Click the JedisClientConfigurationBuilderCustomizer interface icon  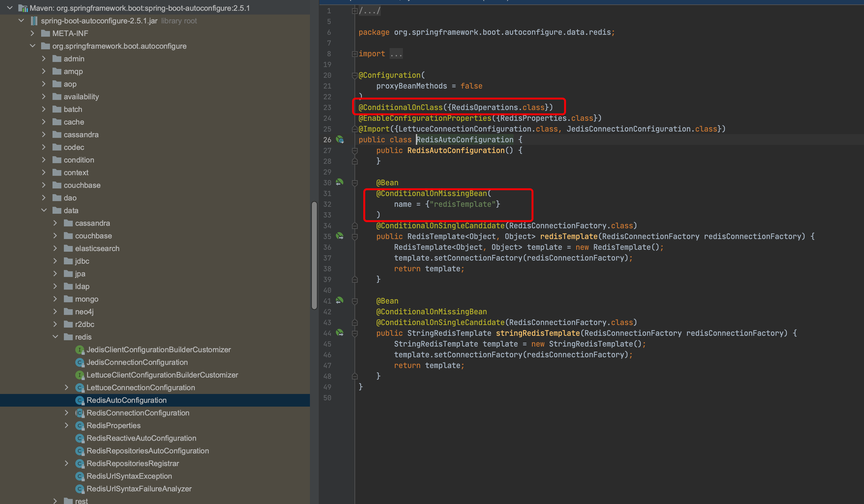click(x=80, y=350)
